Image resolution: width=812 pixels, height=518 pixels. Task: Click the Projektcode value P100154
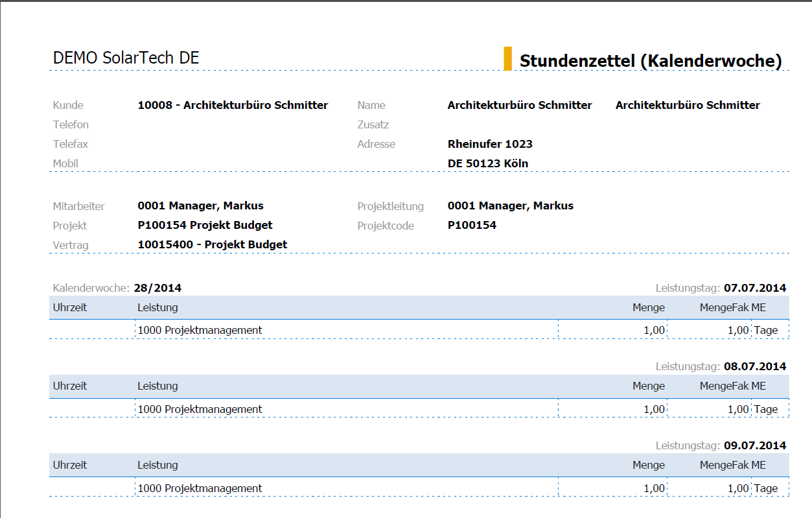[472, 225]
